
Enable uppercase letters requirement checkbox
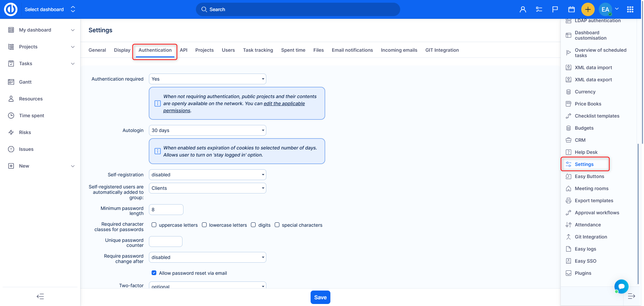pyautogui.click(x=154, y=225)
